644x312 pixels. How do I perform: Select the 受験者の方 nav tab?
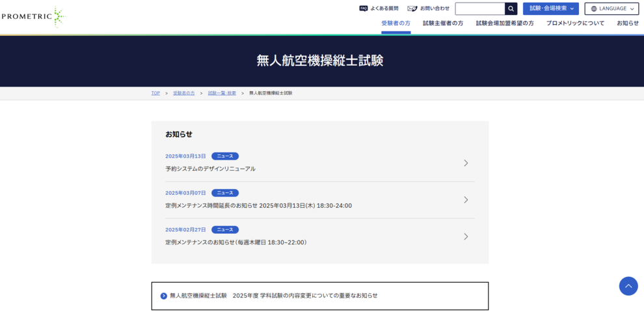tap(396, 23)
